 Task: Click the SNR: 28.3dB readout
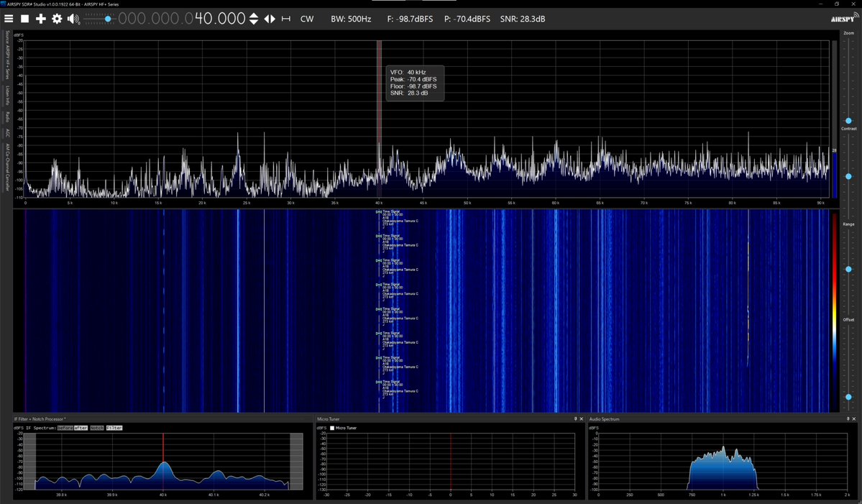coord(522,19)
